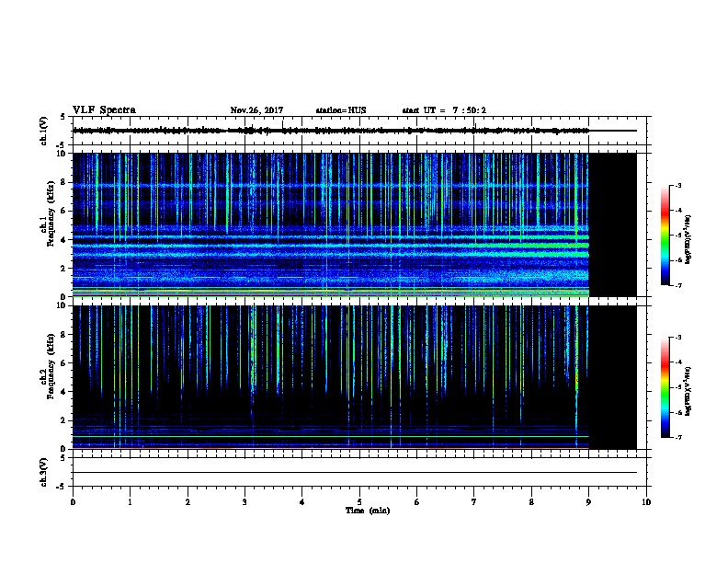Click the log(PSD) label beside ch.1 color bar
The width and height of the screenshot is (728, 563).
pyautogui.click(x=688, y=239)
